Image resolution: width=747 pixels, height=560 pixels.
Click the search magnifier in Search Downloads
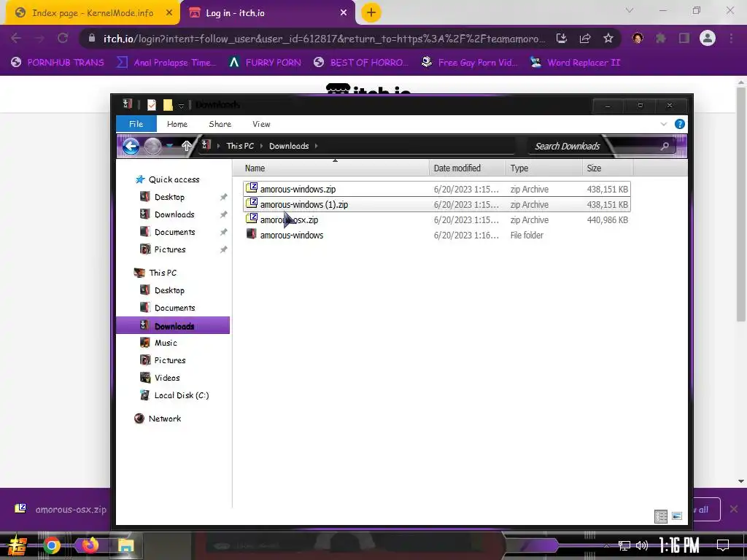[665, 146]
